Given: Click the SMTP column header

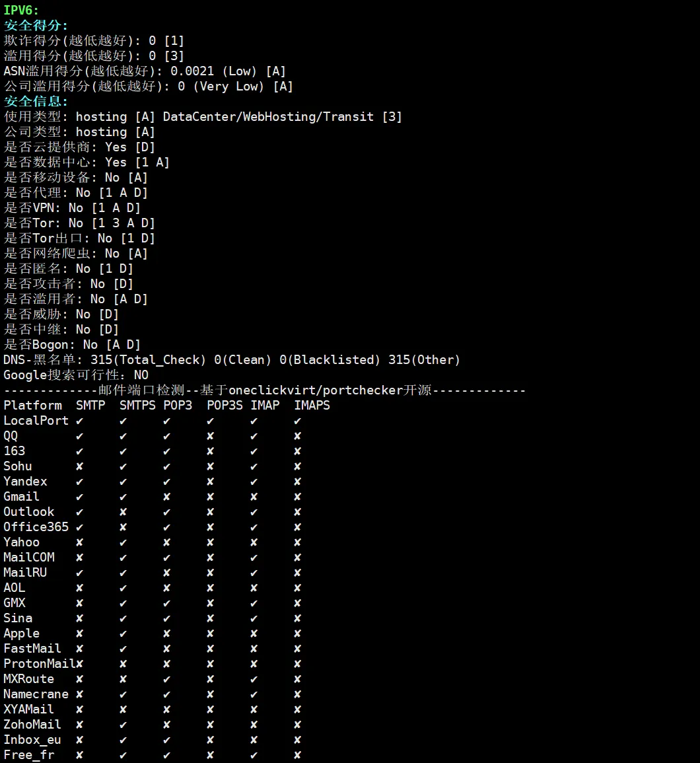Looking at the screenshot, I should (90, 406).
